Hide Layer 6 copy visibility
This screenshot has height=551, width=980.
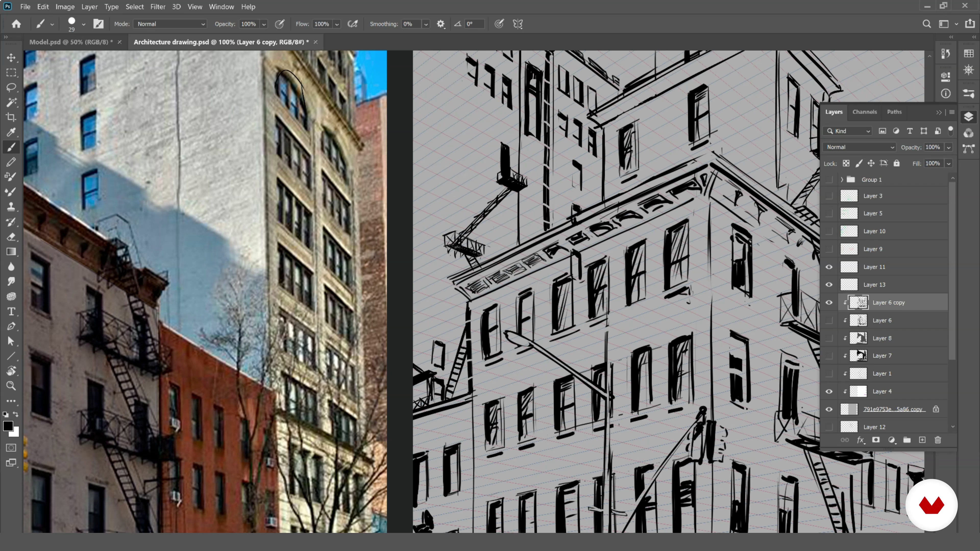(829, 303)
